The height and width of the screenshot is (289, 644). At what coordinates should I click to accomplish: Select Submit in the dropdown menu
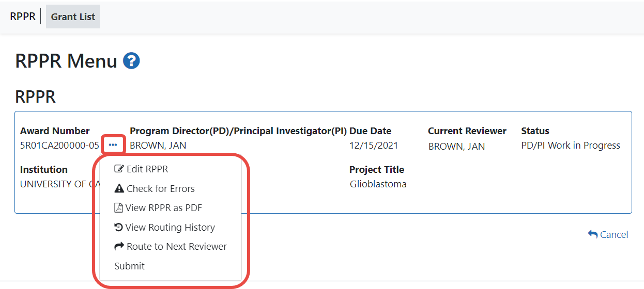[130, 266]
